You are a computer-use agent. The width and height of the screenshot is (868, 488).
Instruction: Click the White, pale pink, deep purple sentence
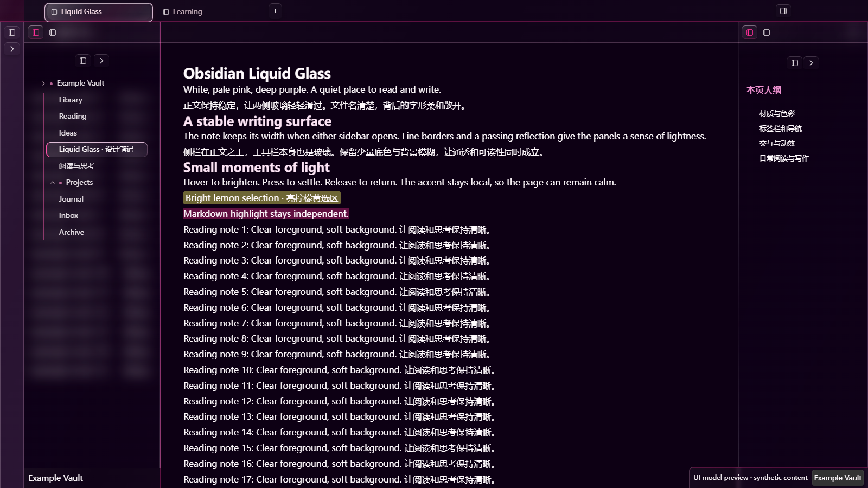[312, 89]
